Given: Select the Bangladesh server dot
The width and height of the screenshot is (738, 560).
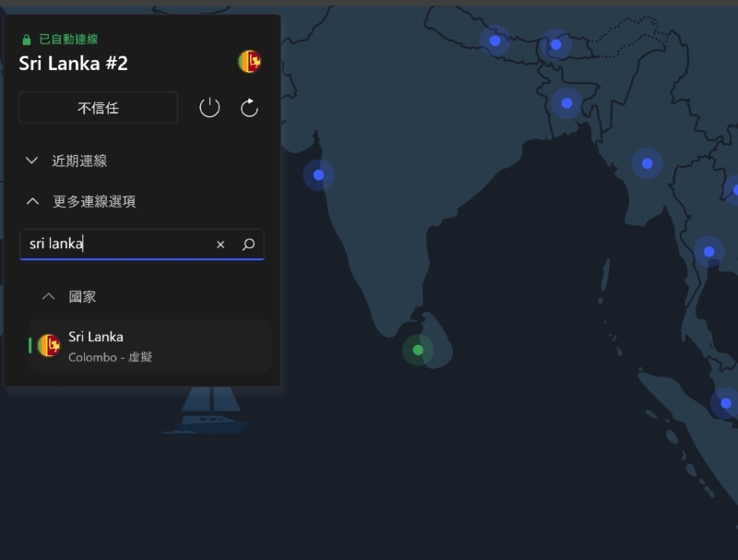Looking at the screenshot, I should tap(566, 103).
